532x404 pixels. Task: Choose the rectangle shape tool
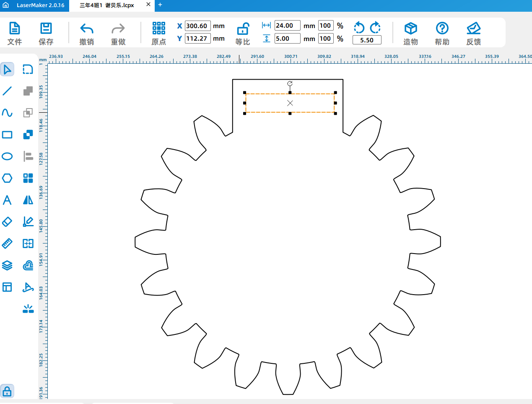point(7,135)
